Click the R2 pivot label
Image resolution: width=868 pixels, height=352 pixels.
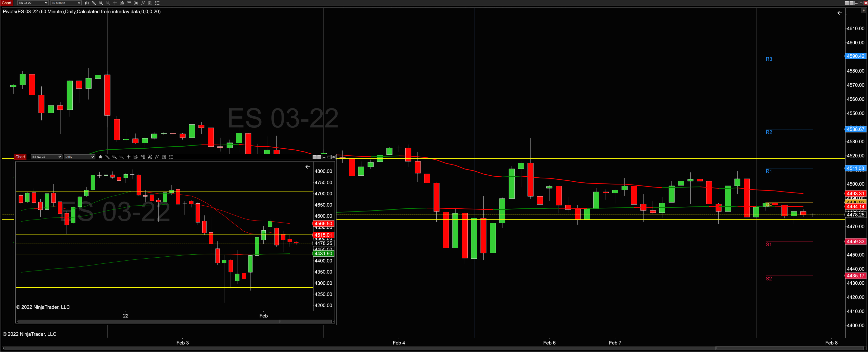click(x=769, y=132)
